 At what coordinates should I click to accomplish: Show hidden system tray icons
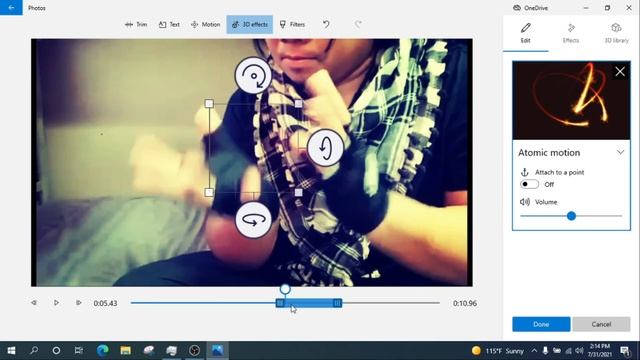pos(534,351)
